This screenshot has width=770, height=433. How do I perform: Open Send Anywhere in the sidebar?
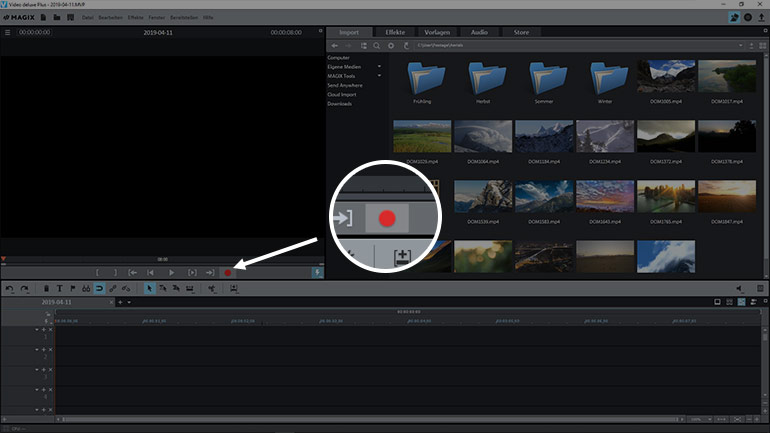coord(345,85)
